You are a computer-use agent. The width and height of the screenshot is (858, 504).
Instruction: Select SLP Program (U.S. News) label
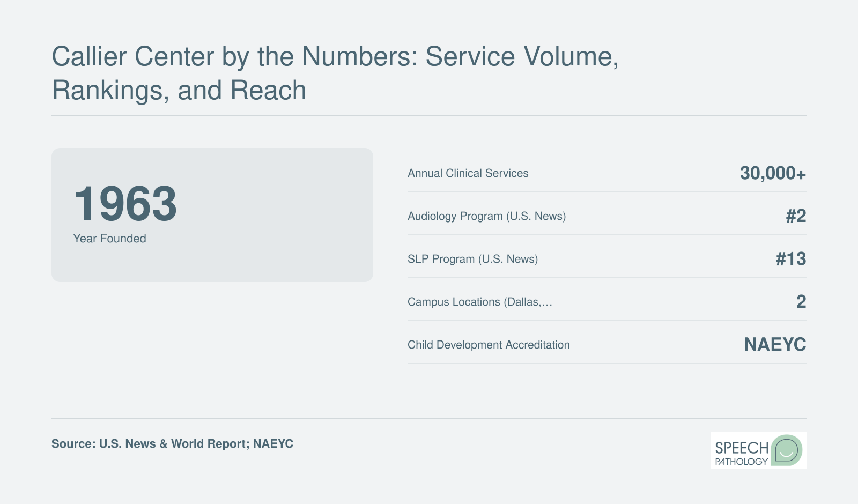point(472,259)
